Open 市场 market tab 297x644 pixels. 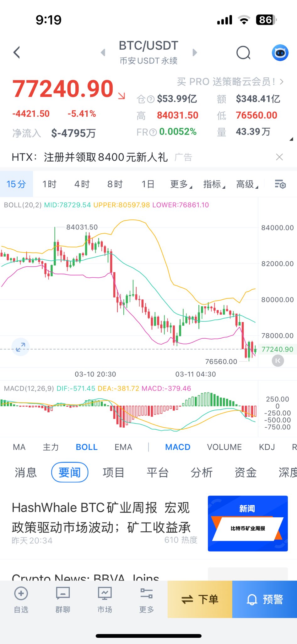pyautogui.click(x=105, y=600)
